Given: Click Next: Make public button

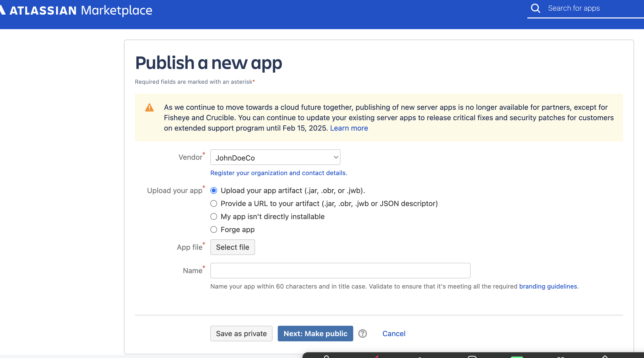Looking at the screenshot, I should 315,334.
